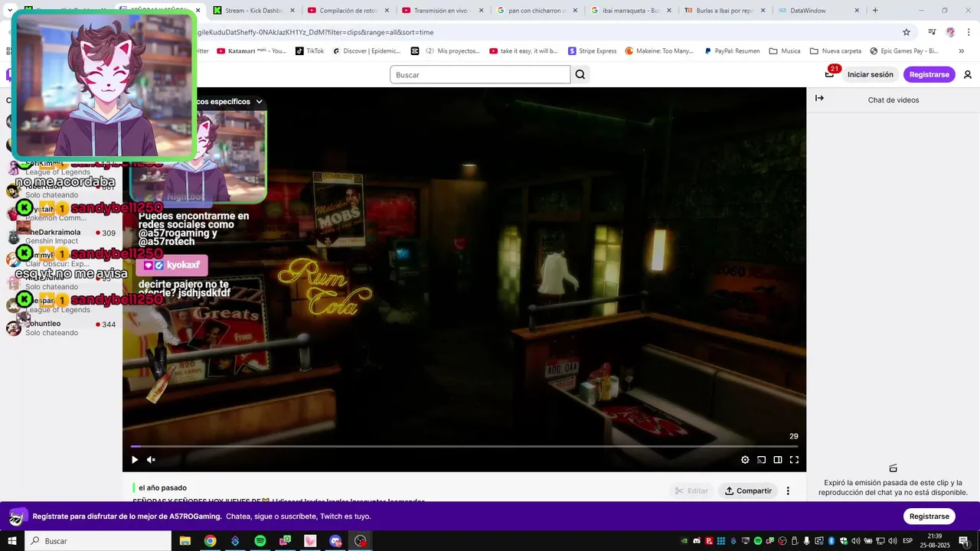The image size is (980, 551).
Task: Unmute the video player volume
Action: tap(151, 460)
